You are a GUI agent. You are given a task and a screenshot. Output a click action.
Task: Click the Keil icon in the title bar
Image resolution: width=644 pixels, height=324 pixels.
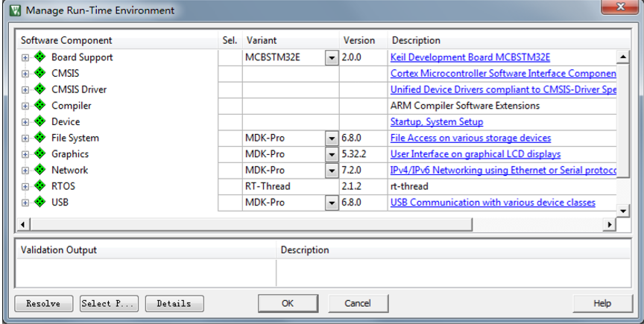click(15, 10)
